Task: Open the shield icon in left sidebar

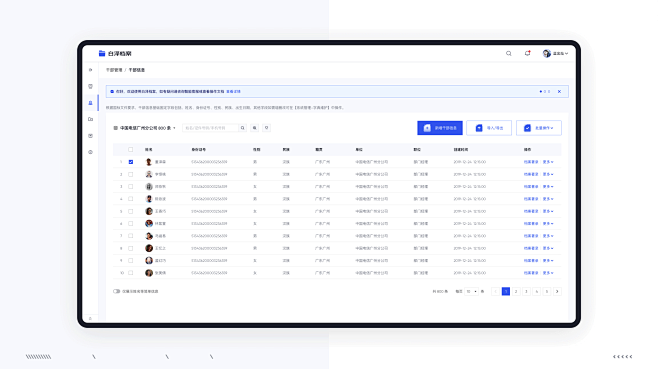Action: tap(90, 86)
